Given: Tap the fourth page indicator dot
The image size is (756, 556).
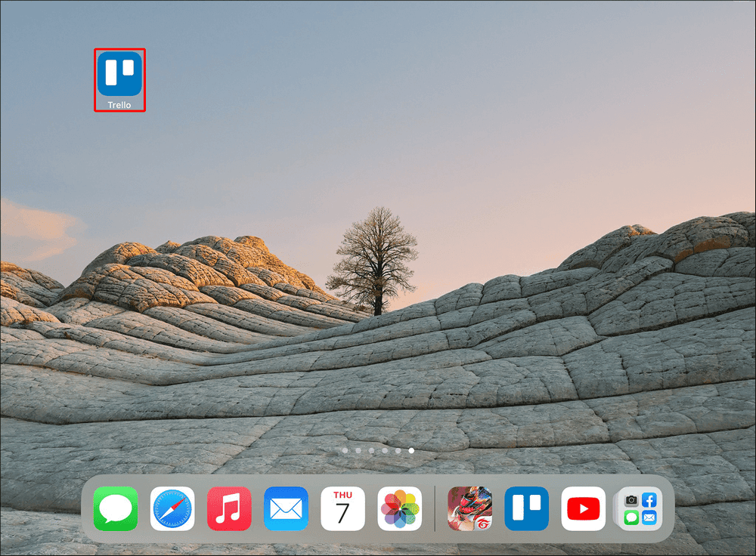Looking at the screenshot, I should 383,450.
